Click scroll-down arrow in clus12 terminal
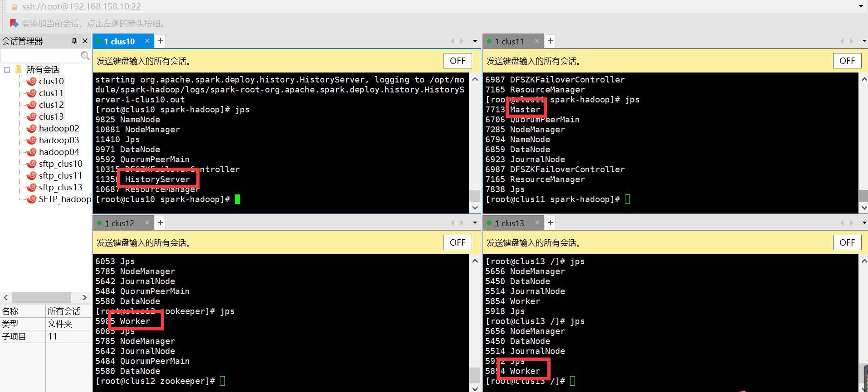Viewport: 868px width, 392px height. point(475,388)
